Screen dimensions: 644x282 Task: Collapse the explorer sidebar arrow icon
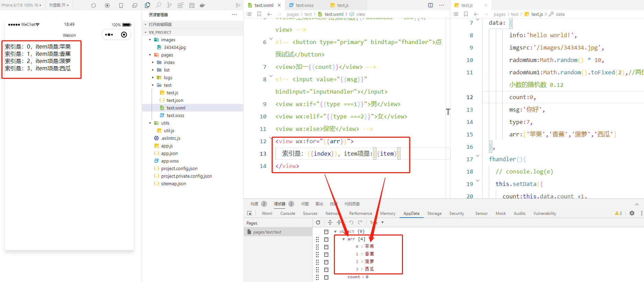coord(238,5)
